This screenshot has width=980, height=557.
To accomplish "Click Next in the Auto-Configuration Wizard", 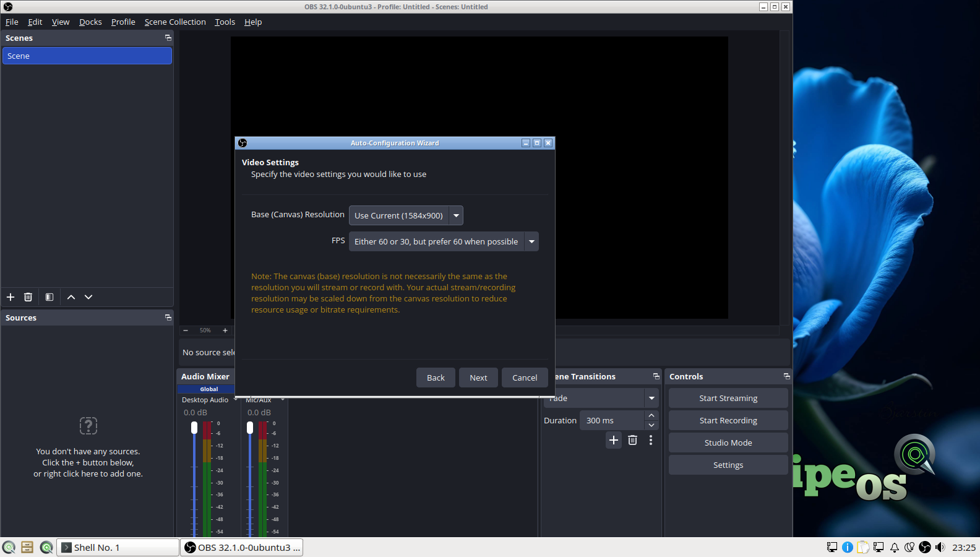I will click(478, 378).
